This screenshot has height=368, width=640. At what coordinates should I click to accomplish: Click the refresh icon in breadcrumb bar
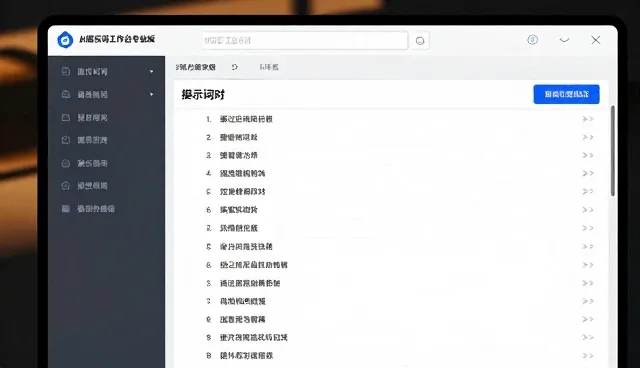coord(235,67)
